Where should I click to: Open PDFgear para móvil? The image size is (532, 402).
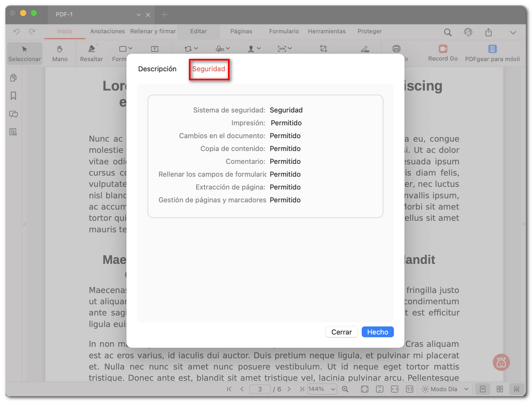(492, 52)
